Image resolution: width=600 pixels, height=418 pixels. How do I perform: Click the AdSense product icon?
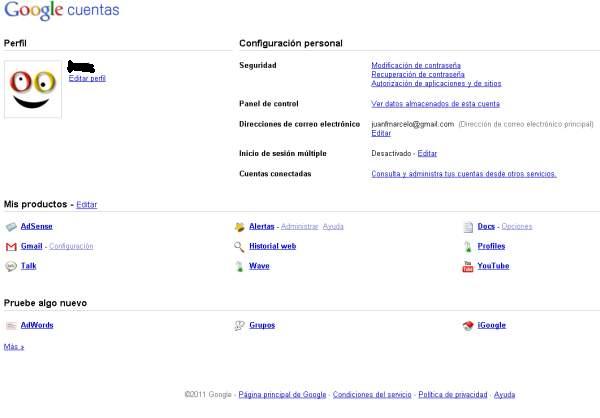pyautogui.click(x=11, y=226)
